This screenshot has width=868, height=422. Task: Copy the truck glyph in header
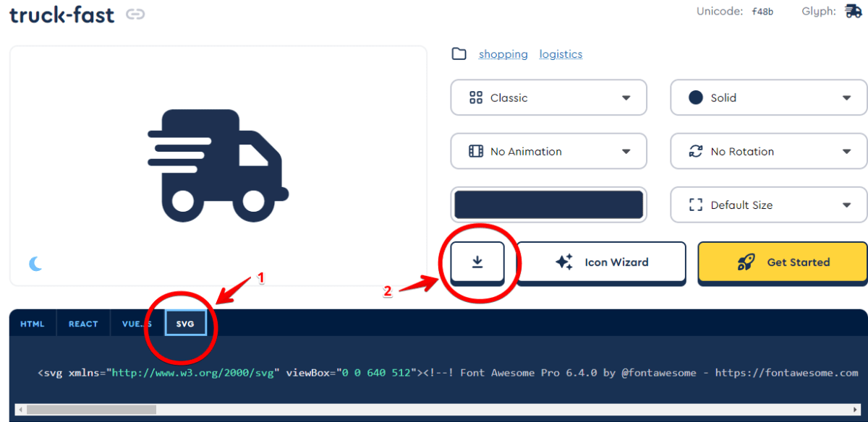pyautogui.click(x=853, y=11)
